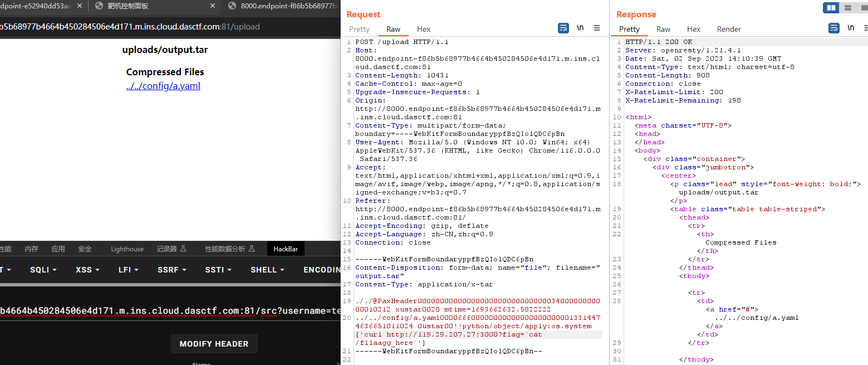
Task: Click POST /upload HTTP/1.1 request line
Action: (402, 42)
